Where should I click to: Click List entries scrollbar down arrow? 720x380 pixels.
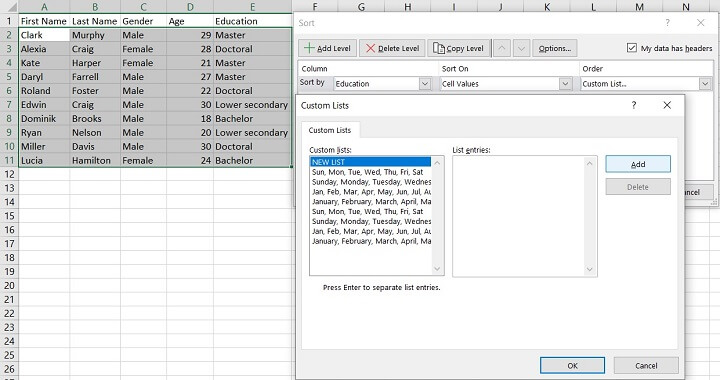(590, 269)
